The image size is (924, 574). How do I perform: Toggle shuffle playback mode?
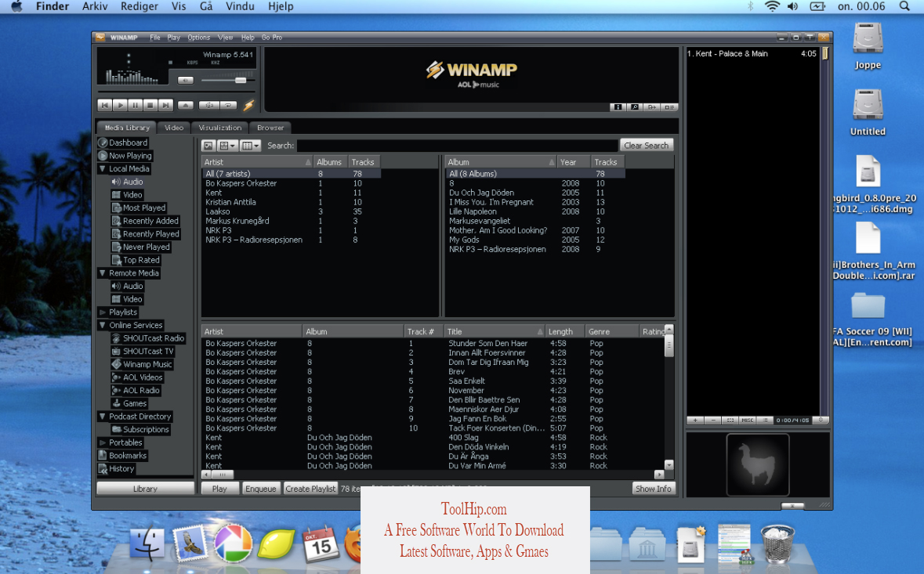click(208, 106)
